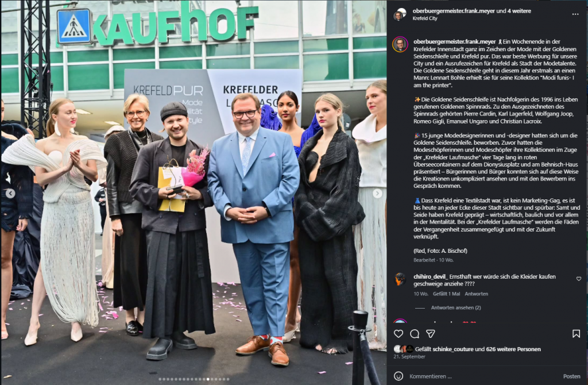View collaborators via "4 weitere" link

519,11
